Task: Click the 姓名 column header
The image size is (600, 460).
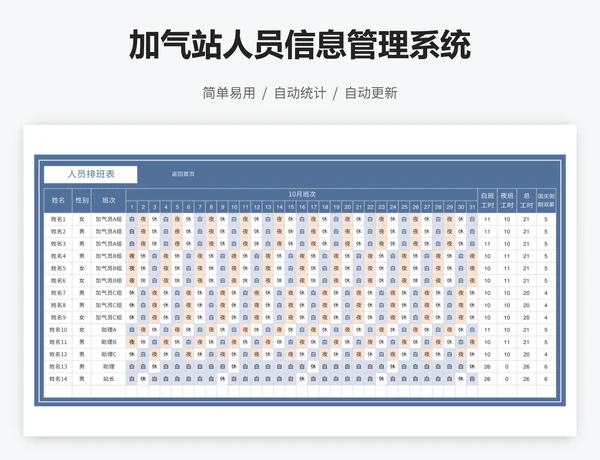Action: click(58, 201)
